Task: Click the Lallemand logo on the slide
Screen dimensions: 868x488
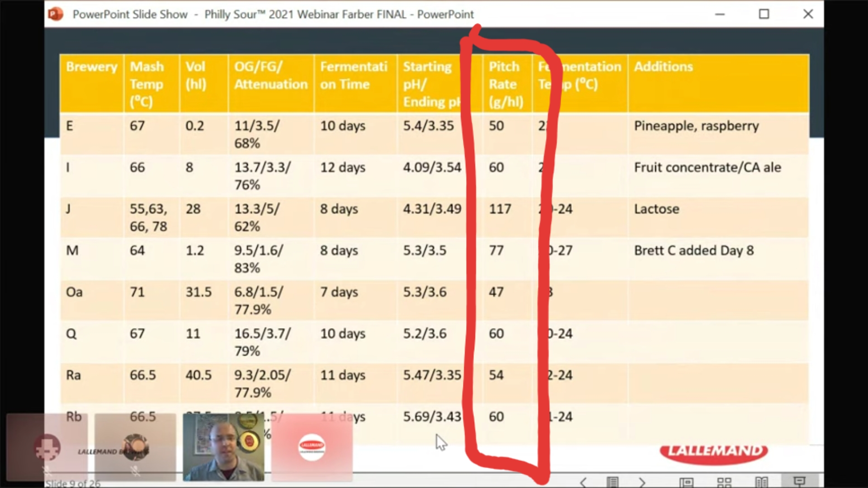Action: [x=714, y=452]
